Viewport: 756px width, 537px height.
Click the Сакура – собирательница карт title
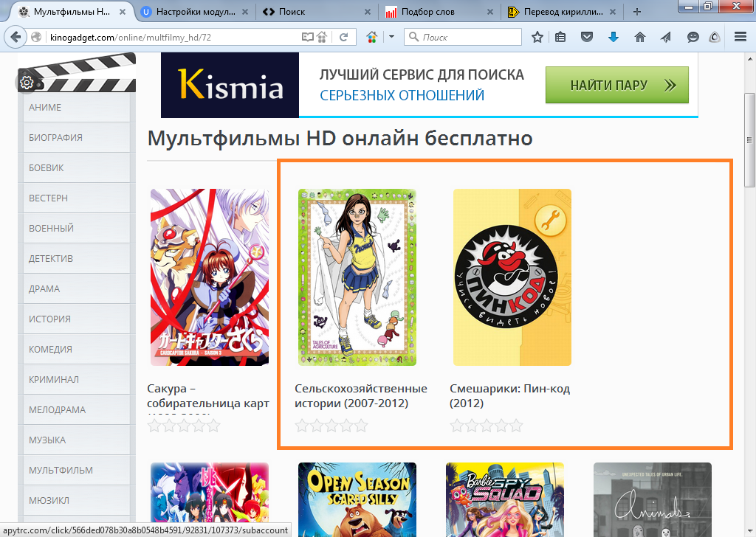(x=207, y=396)
